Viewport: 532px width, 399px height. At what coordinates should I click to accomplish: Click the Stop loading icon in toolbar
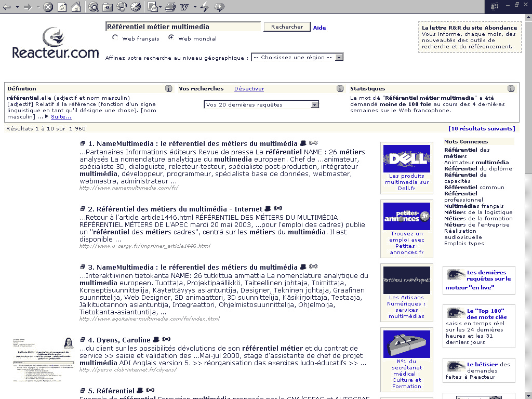48,7
